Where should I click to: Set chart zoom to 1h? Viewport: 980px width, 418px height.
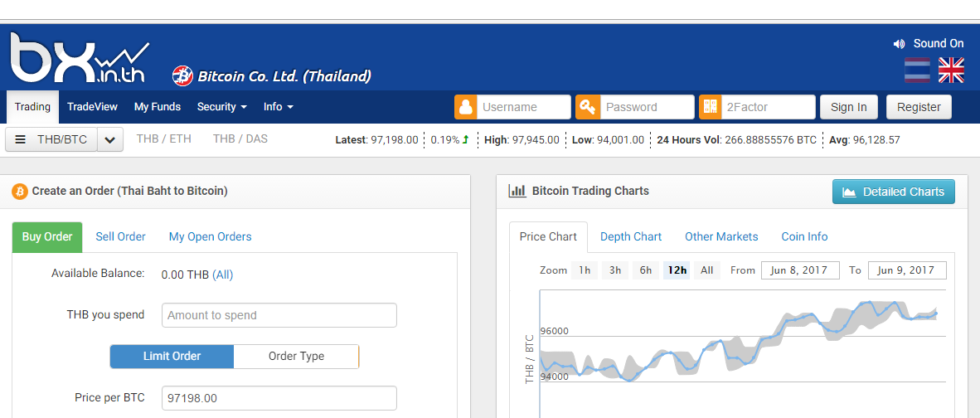[585, 270]
